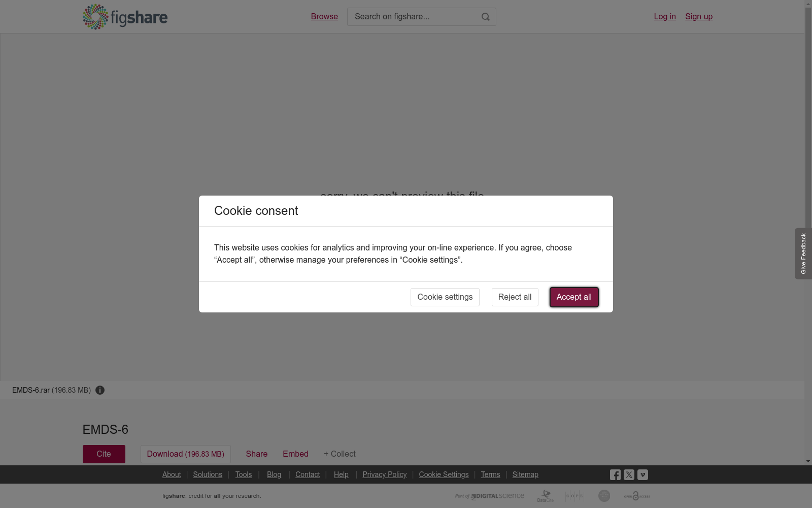This screenshot has width=812, height=508.
Task: Open the Privacy Policy footer link
Action: pyautogui.click(x=385, y=474)
